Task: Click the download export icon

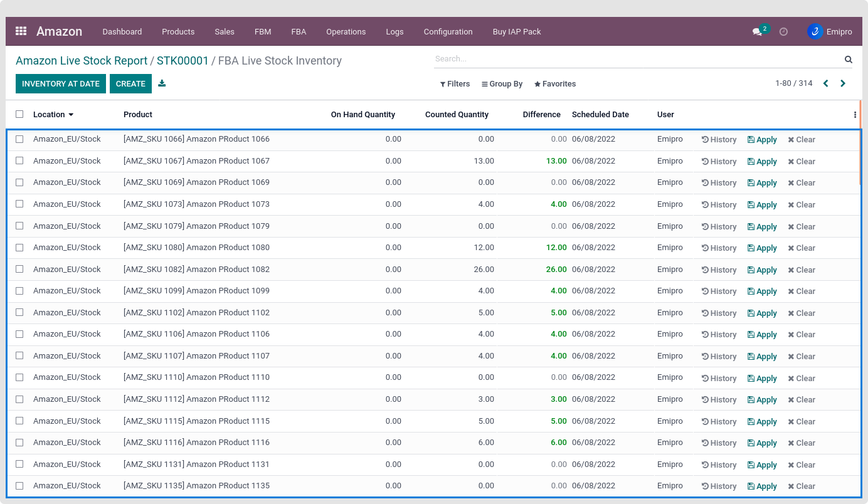Action: pos(162,83)
